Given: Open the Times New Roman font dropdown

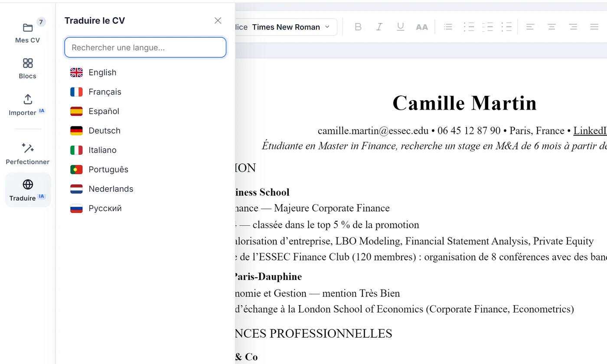Looking at the screenshot, I should tap(290, 27).
